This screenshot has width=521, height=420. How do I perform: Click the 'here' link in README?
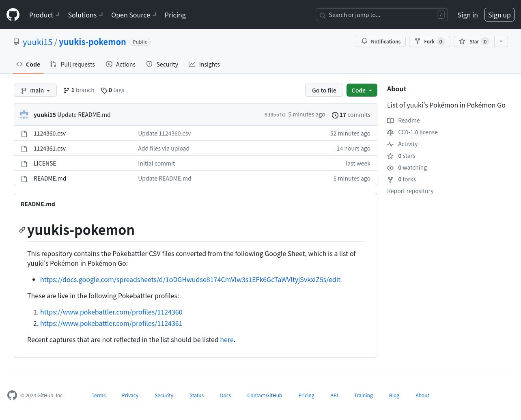point(227,340)
